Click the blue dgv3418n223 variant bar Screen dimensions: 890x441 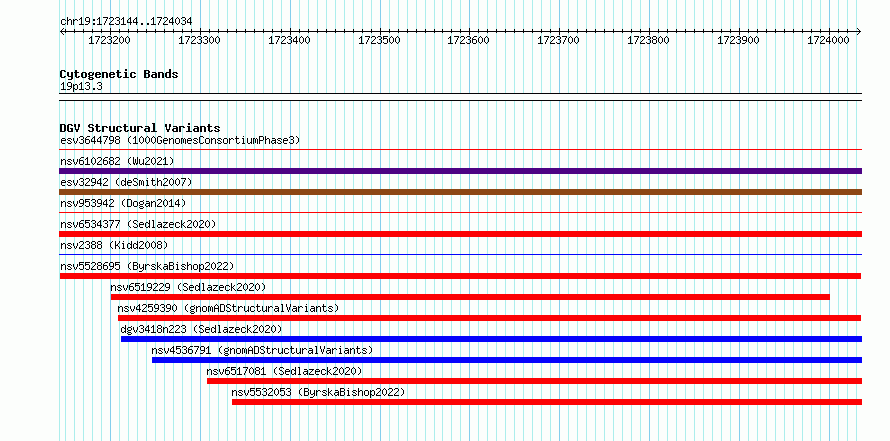coord(492,339)
